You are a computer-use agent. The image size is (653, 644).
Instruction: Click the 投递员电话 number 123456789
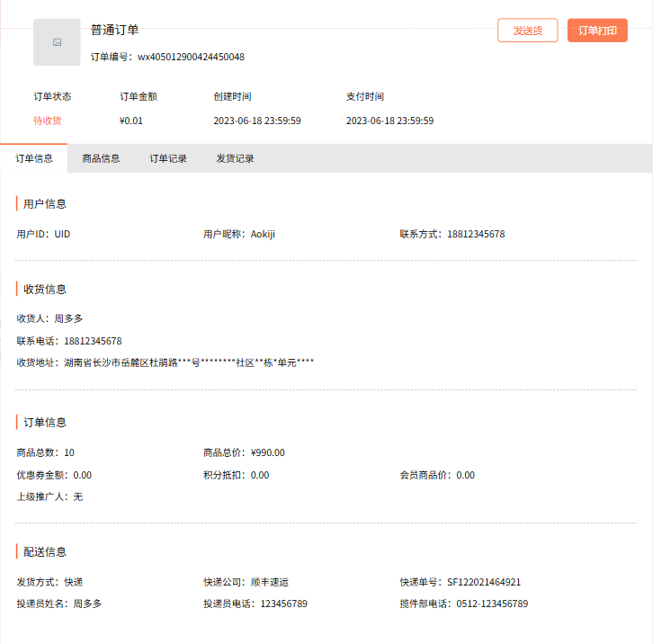click(283, 604)
